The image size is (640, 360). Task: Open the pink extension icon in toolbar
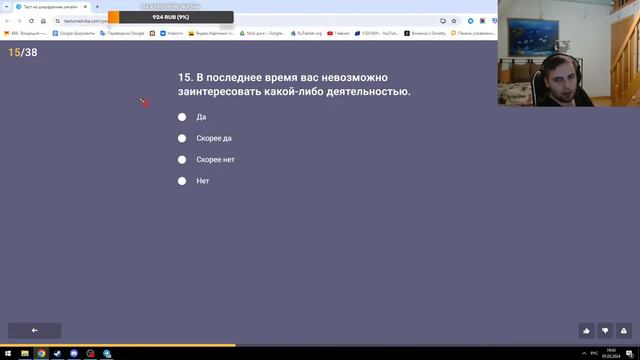(x=482, y=21)
